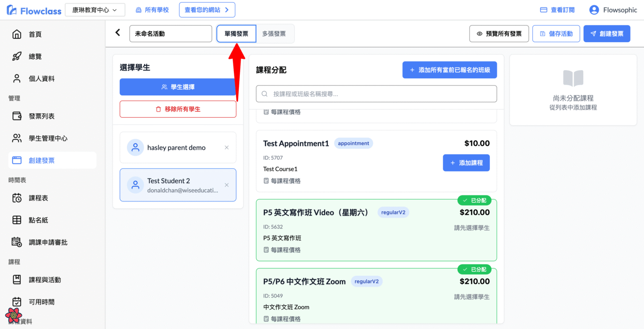
Task: Open 課程與活動 in sidebar
Action: (x=45, y=280)
